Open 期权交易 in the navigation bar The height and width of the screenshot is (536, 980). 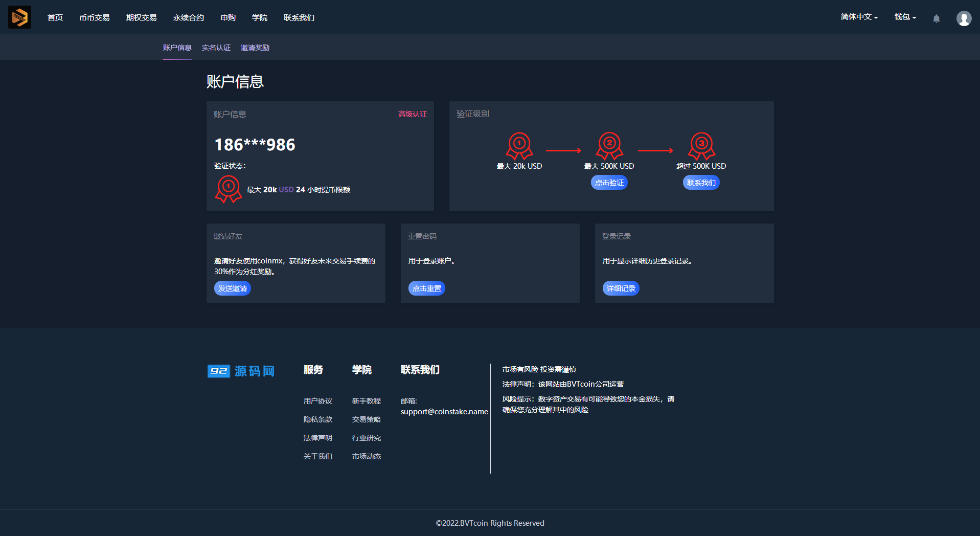click(x=142, y=18)
